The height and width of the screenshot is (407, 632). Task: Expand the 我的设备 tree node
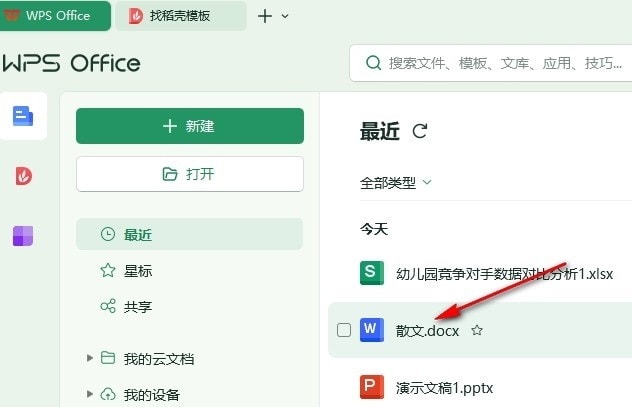(90, 394)
